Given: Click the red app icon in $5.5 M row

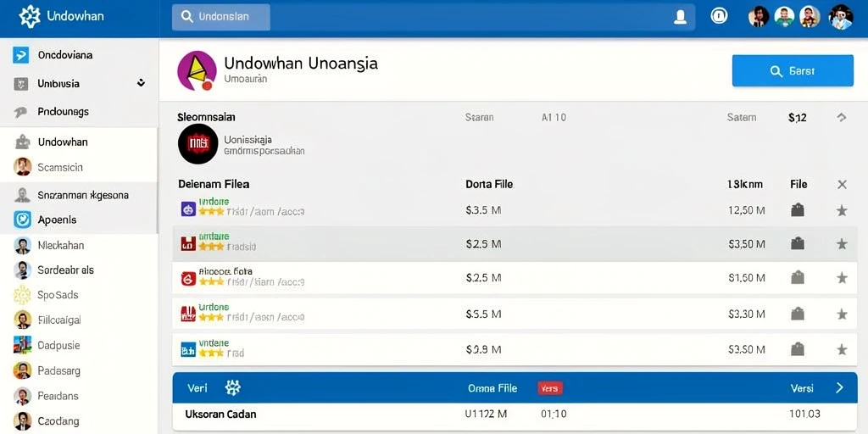Looking at the screenshot, I should 188,314.
